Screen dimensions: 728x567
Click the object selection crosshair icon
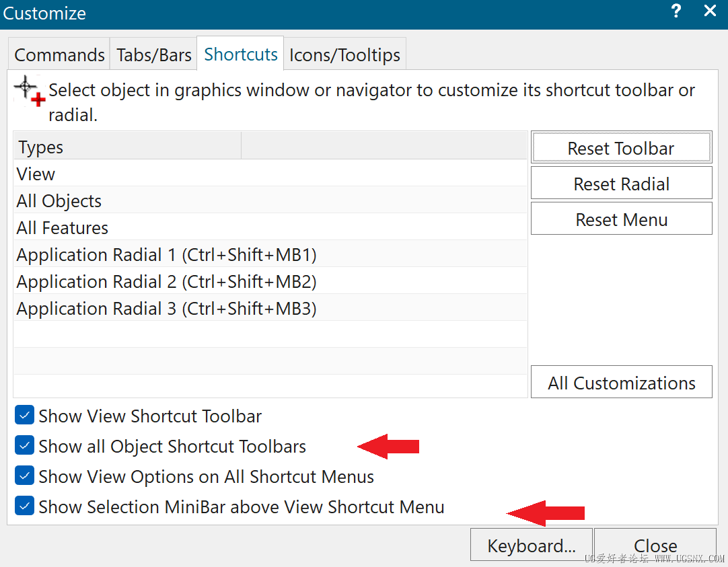pos(30,91)
